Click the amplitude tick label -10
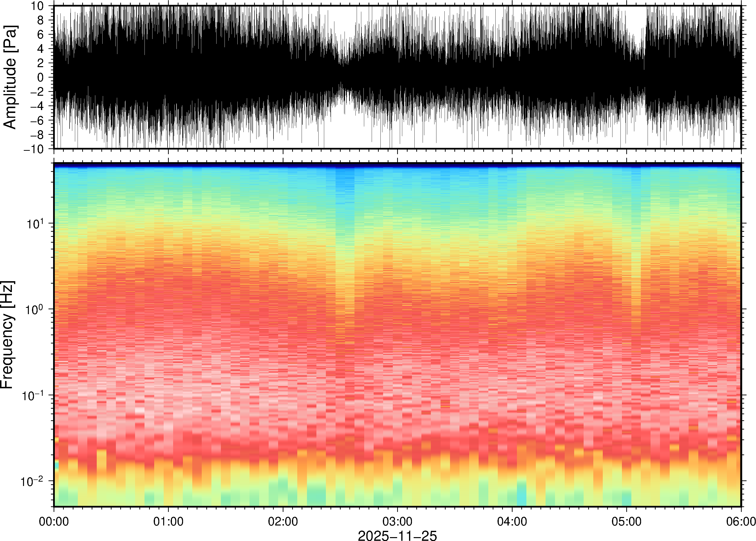This screenshot has width=756, height=541. (34, 149)
